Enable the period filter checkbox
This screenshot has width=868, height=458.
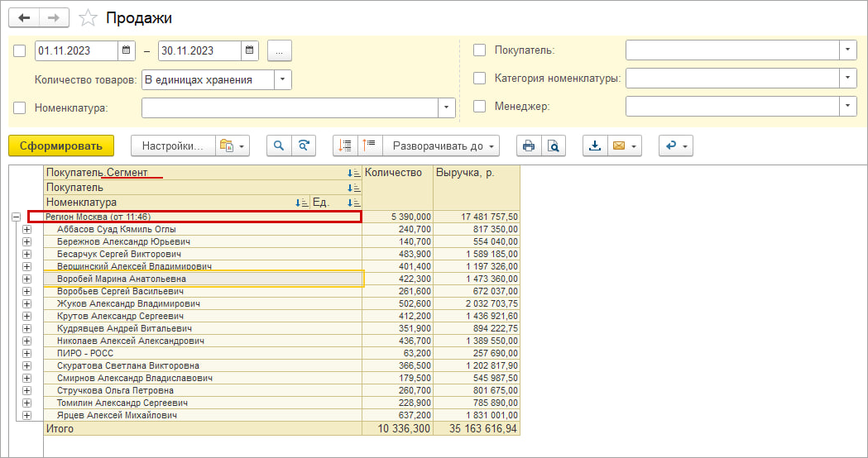20,50
